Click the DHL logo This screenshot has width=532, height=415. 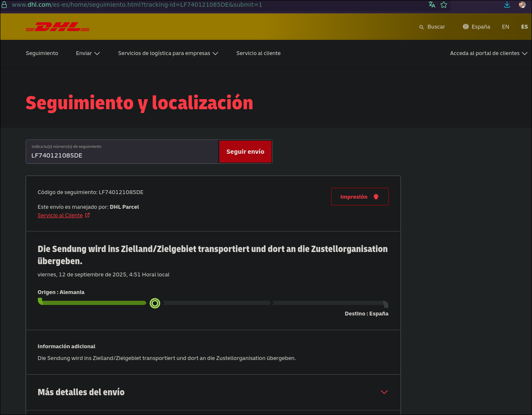click(58, 27)
